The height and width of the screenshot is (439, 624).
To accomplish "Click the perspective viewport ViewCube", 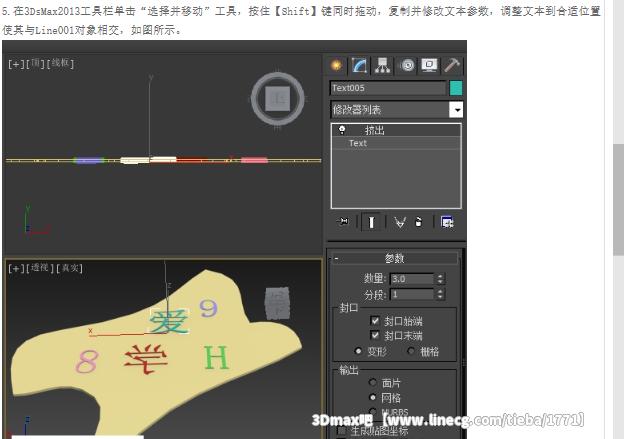I will [277, 303].
